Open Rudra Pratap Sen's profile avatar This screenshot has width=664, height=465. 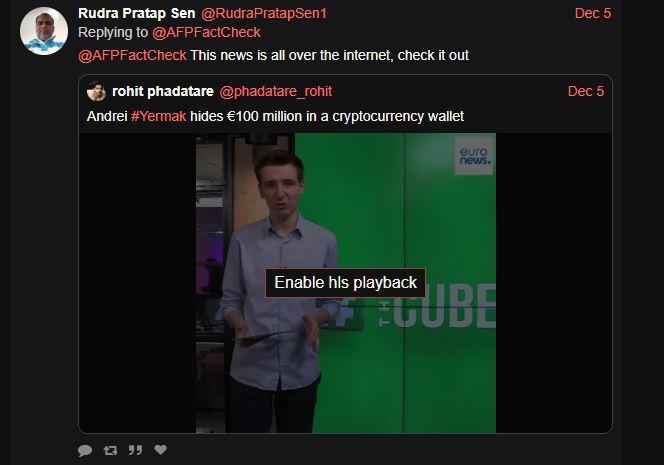(x=44, y=31)
